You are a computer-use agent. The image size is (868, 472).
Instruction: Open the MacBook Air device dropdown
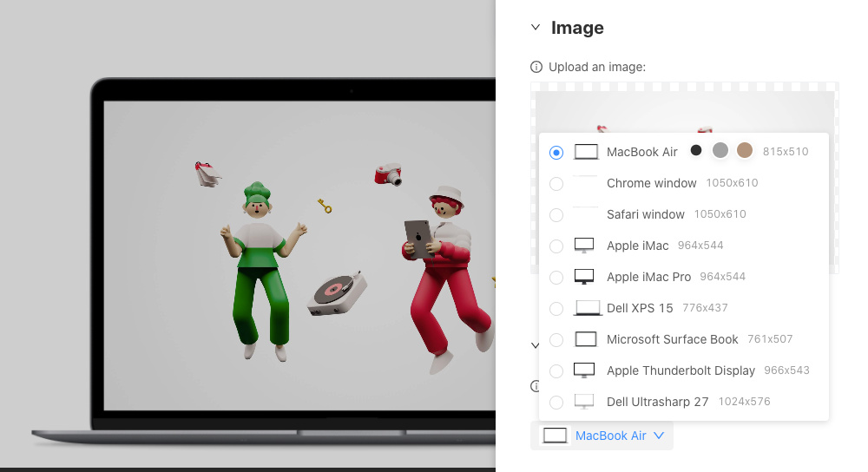[602, 436]
